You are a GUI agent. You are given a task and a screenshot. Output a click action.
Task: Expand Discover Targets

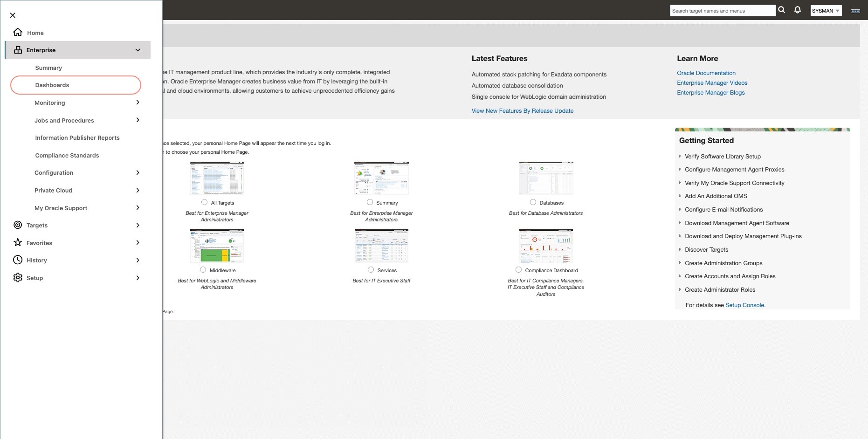click(x=680, y=249)
